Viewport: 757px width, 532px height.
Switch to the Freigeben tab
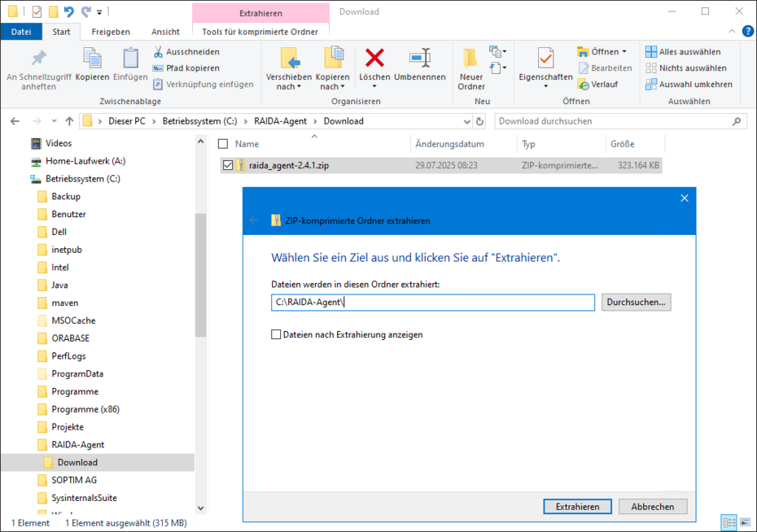point(111,32)
